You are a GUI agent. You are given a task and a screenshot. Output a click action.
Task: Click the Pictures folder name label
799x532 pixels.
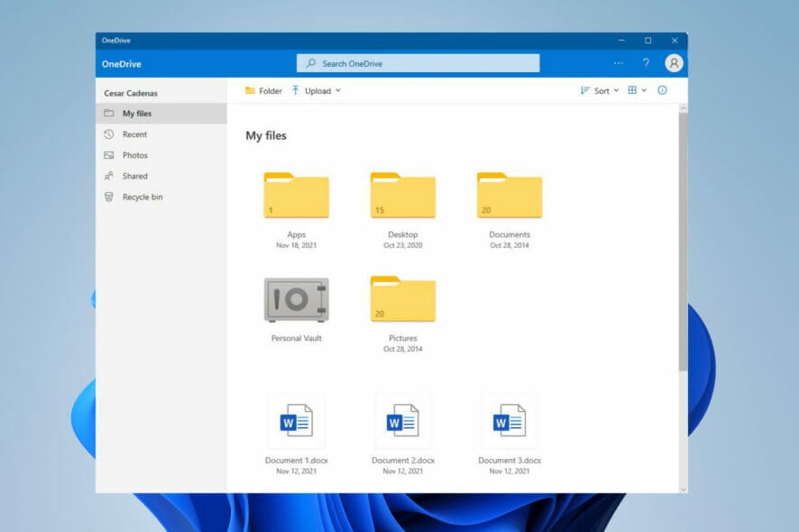click(402, 338)
